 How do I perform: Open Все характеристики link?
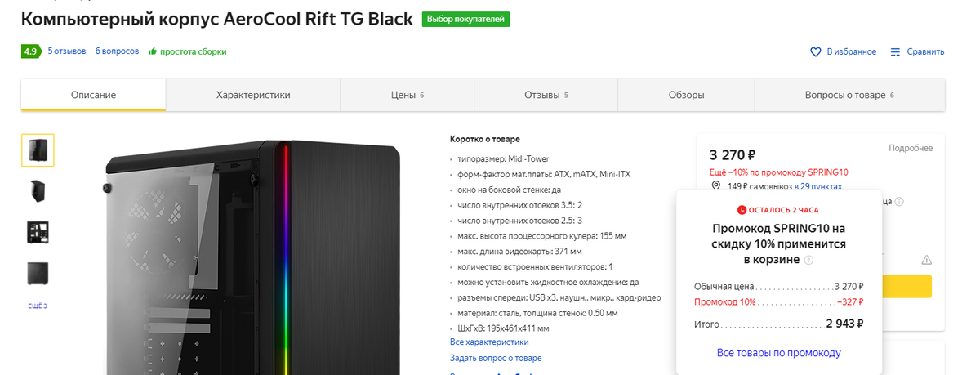[489, 342]
